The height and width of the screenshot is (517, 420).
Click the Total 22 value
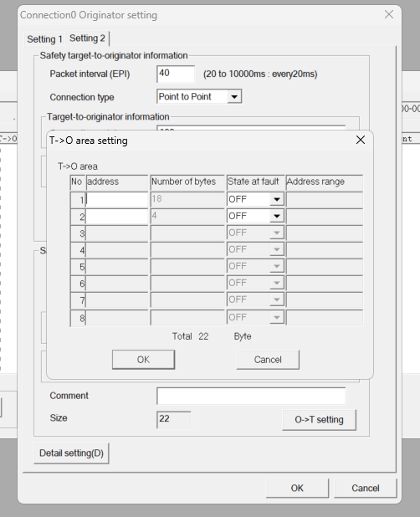(203, 336)
